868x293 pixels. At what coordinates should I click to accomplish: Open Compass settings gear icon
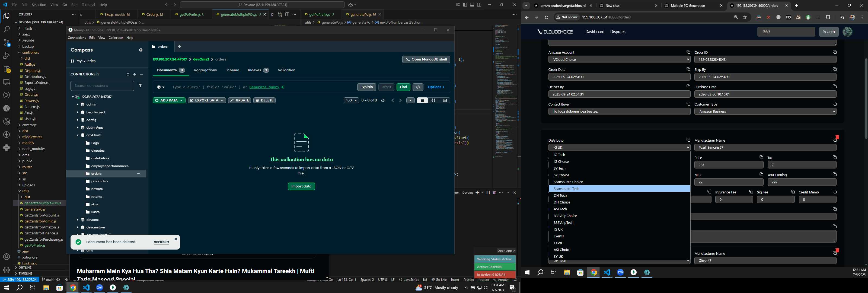click(x=141, y=50)
